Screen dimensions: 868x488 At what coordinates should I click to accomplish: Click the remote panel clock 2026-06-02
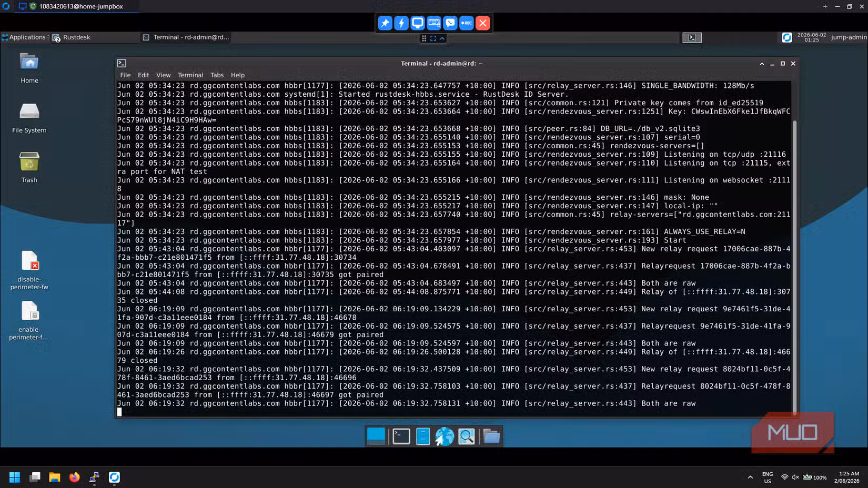click(812, 37)
